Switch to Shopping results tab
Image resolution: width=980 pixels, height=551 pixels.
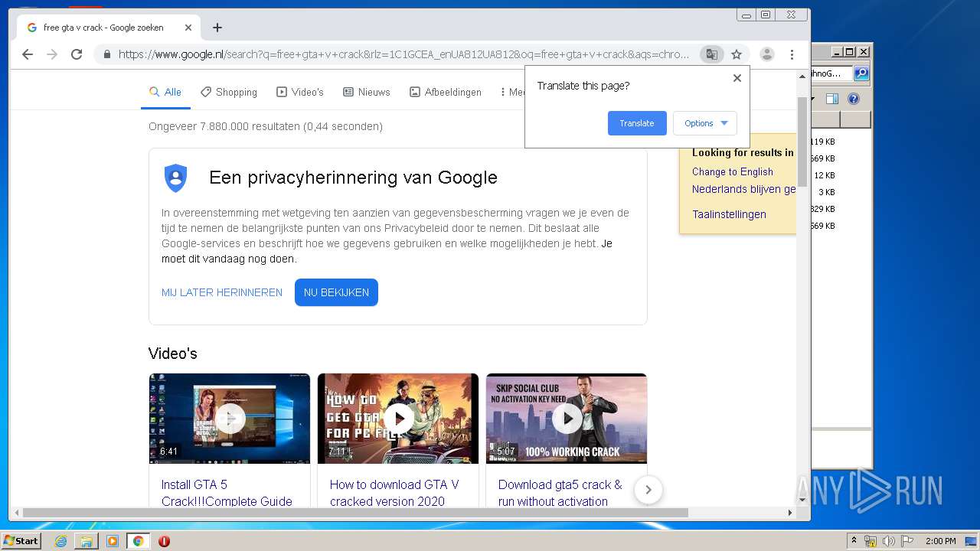pyautogui.click(x=229, y=92)
